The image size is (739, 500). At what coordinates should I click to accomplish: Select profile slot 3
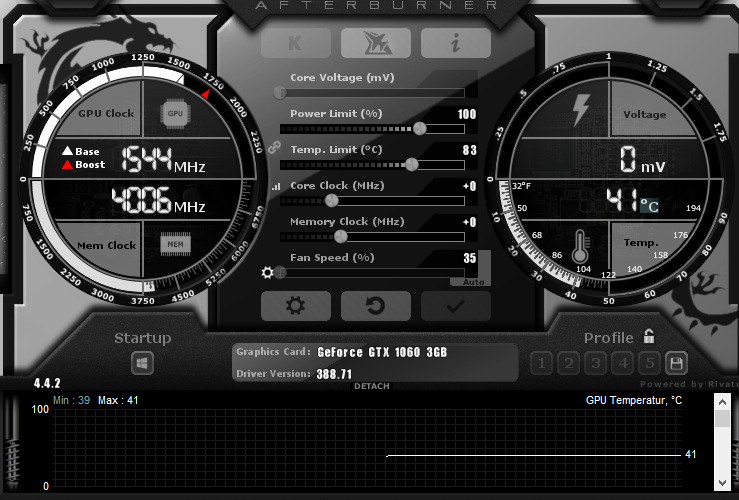(x=596, y=363)
